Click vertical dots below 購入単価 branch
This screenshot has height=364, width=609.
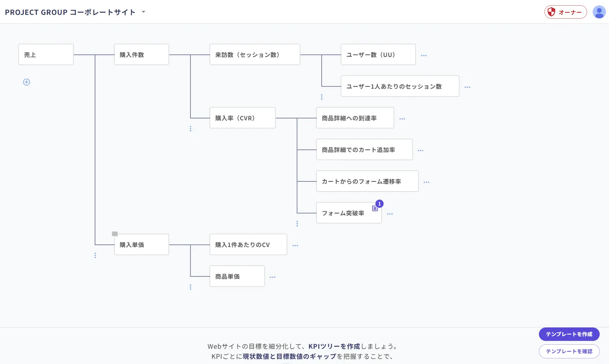(95, 255)
